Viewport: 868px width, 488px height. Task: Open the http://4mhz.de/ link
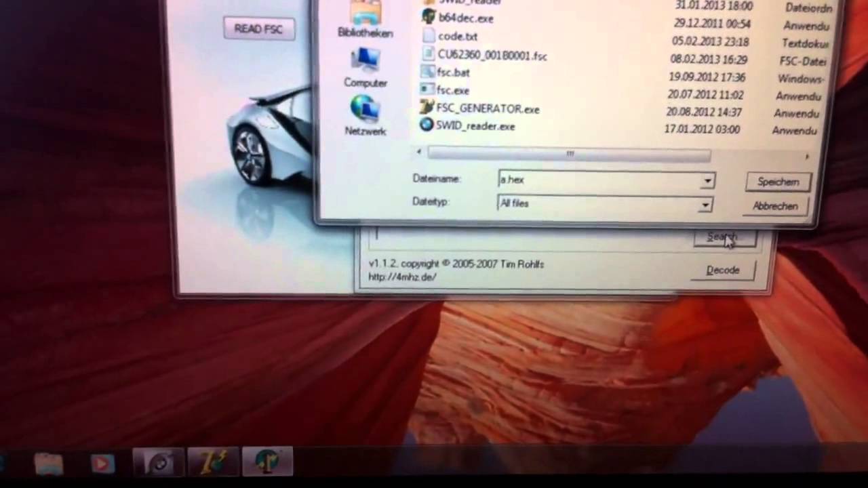402,277
